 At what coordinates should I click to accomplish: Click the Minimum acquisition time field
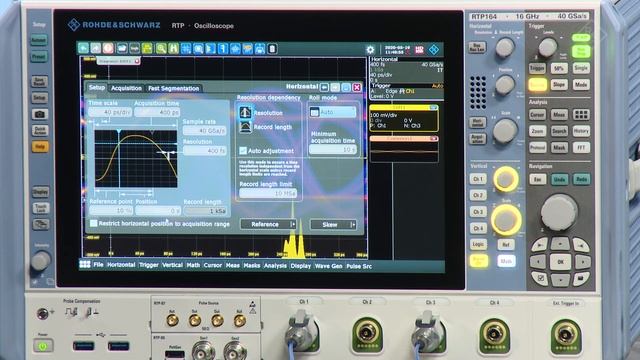click(333, 150)
